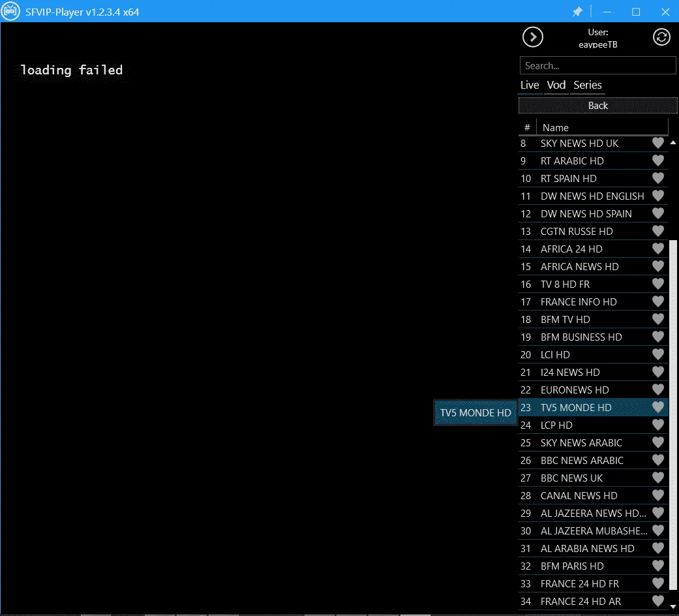Image resolution: width=679 pixels, height=616 pixels.
Task: Favorite SKY NEWS HD UK with heart
Action: click(x=657, y=143)
